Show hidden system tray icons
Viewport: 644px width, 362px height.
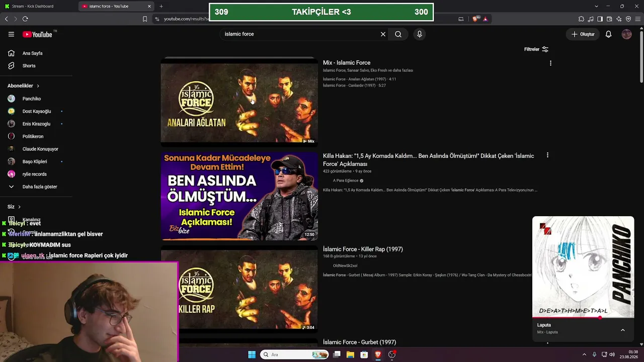(x=584, y=354)
